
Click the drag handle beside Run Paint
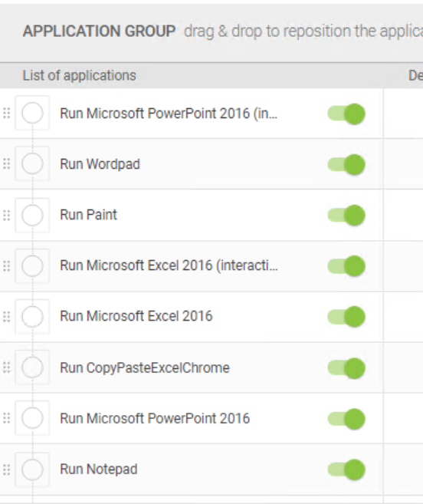pyautogui.click(x=6, y=215)
